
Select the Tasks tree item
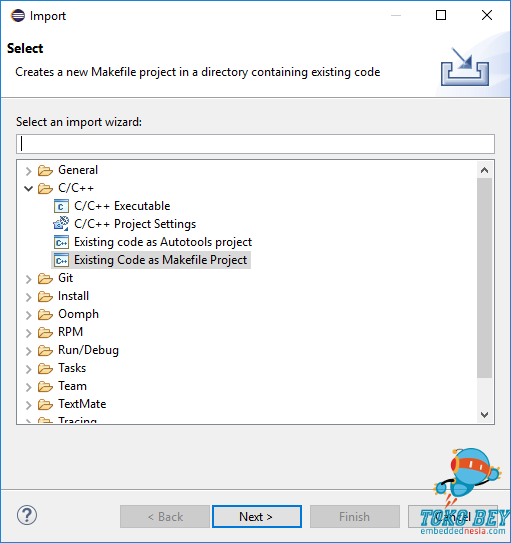click(x=72, y=368)
